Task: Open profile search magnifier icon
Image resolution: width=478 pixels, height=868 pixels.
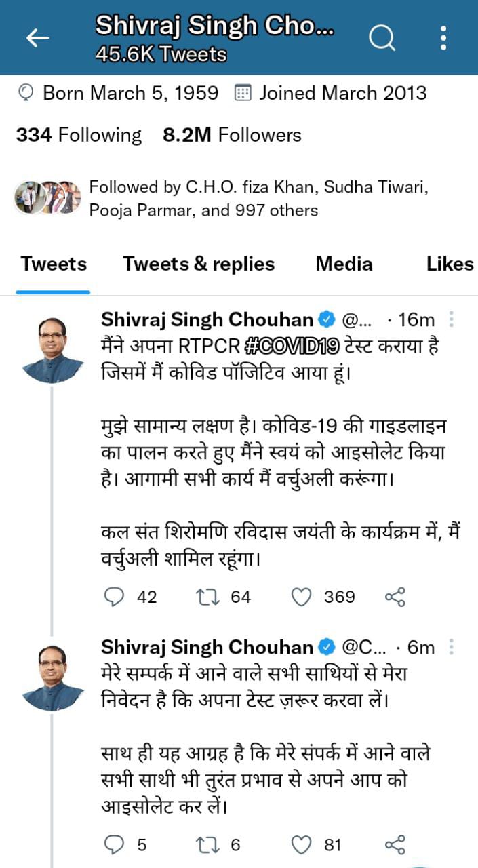Action: 382,38
